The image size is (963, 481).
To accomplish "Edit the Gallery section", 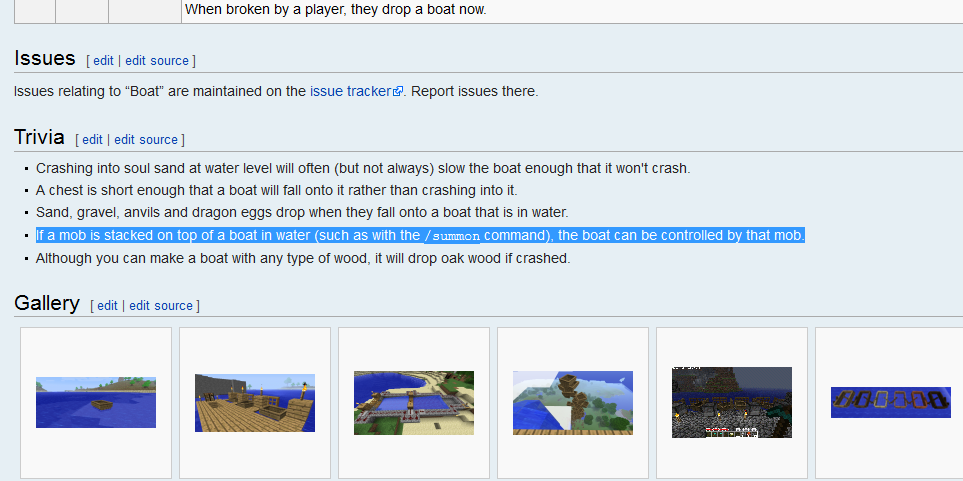I will pos(107,305).
